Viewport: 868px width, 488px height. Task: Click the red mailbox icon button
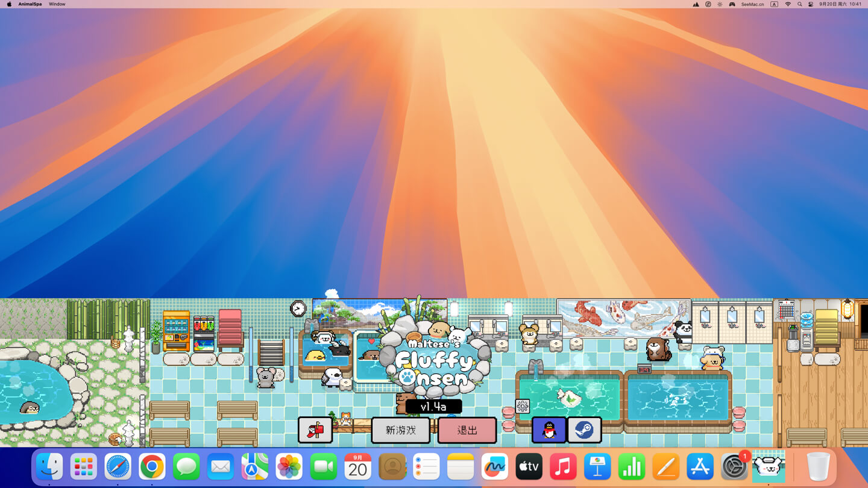tap(315, 430)
